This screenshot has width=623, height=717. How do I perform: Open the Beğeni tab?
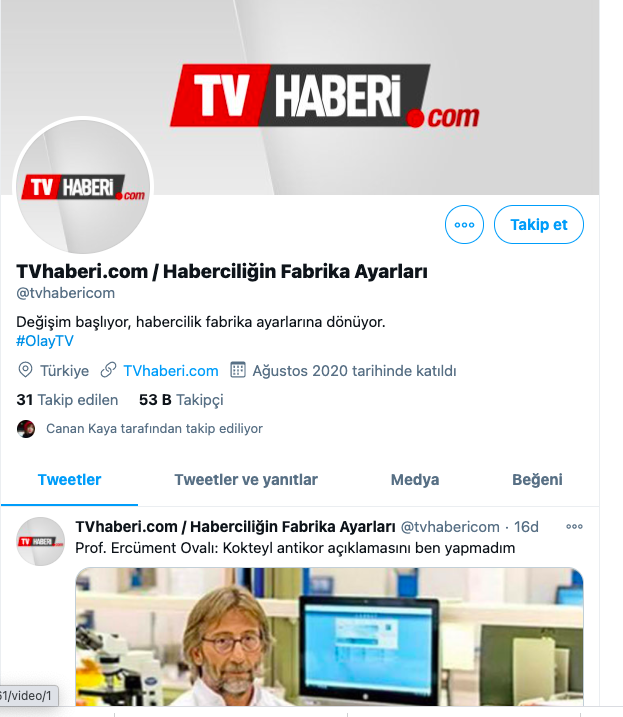point(537,480)
